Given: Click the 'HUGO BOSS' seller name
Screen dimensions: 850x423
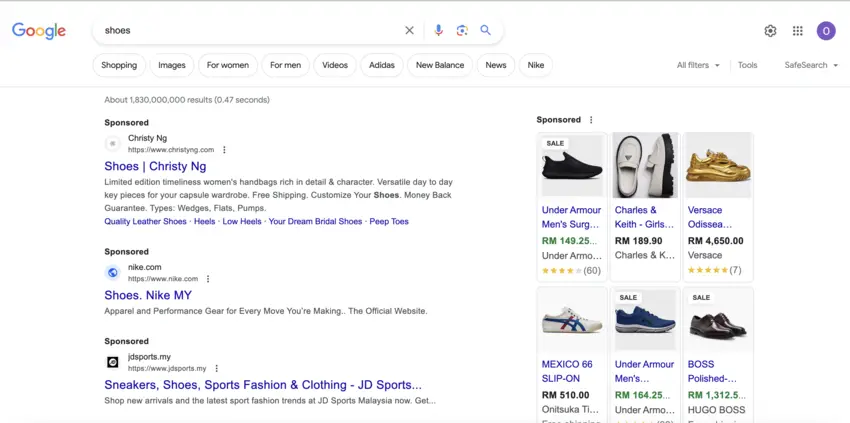Looking at the screenshot, I should 716,409.
